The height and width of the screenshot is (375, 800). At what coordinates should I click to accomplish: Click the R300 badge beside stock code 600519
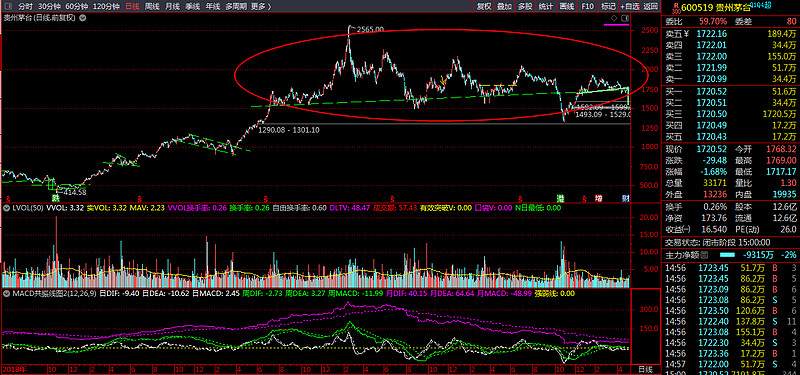[676, 7]
